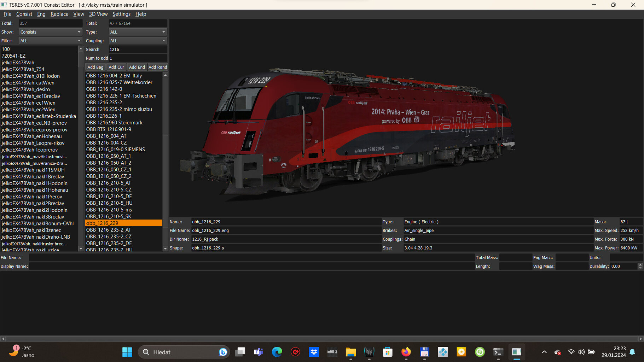Select engine ÖBB 1216 025-7 Weltrekorder
Viewport: 644px width, 362px height.
(x=124, y=82)
